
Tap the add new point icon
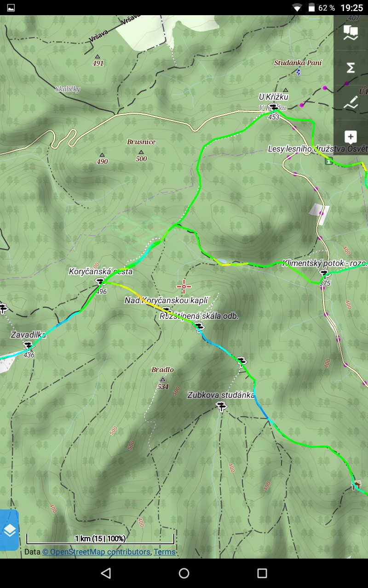pyautogui.click(x=351, y=137)
